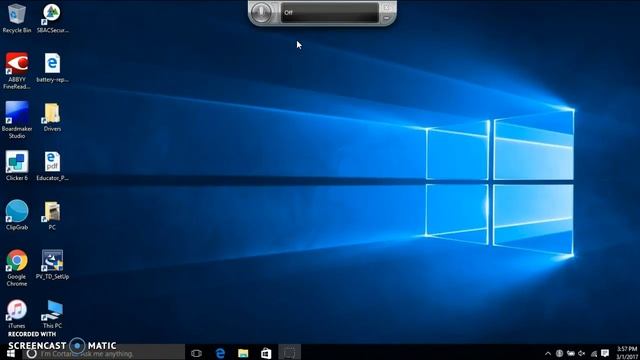The height and width of the screenshot is (360, 640).
Task: Open the Windows Start menu
Action: pyautogui.click(x=11, y=353)
